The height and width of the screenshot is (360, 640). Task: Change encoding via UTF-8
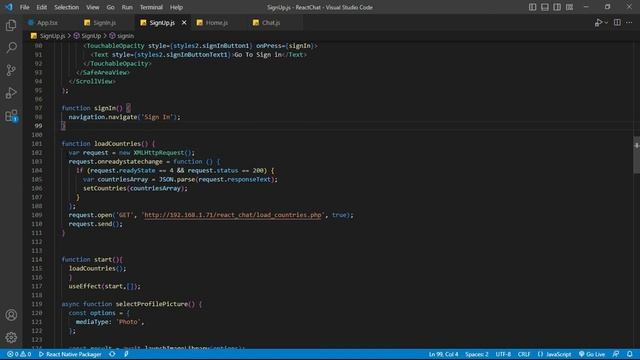tap(503, 354)
